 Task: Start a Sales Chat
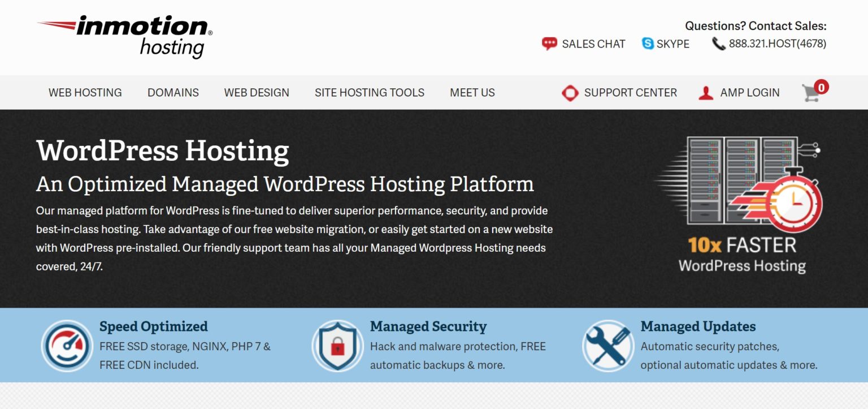[593, 44]
